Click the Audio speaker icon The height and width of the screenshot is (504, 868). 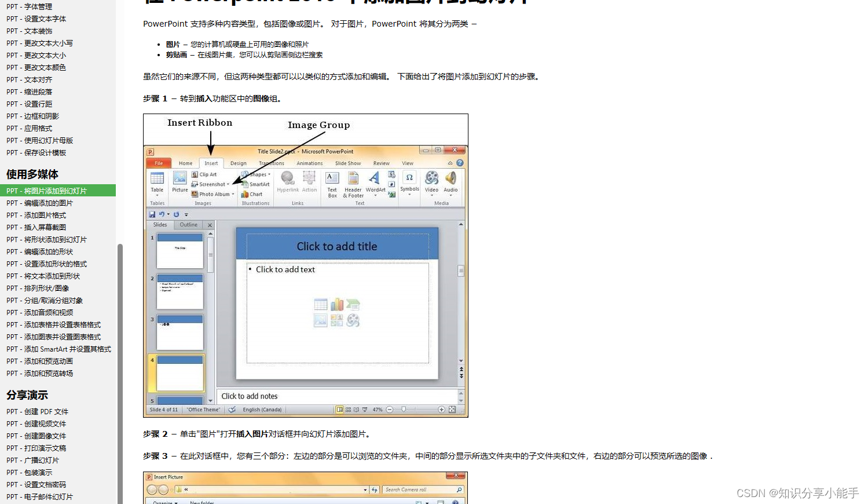(451, 177)
